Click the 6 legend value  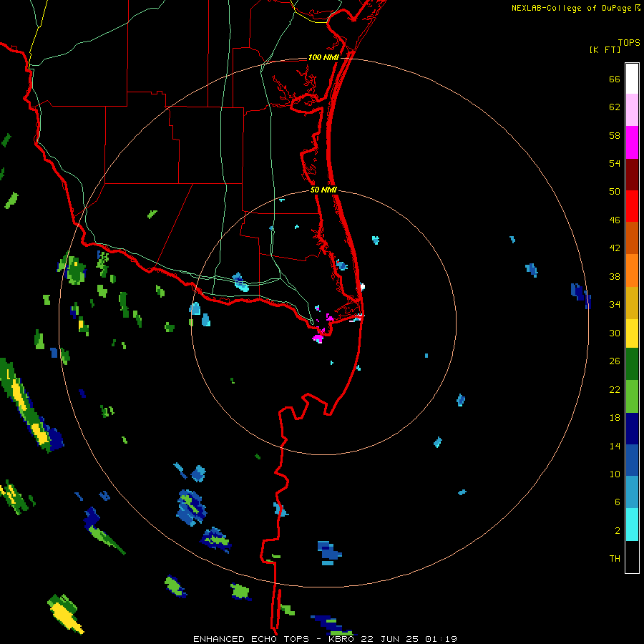(618, 502)
